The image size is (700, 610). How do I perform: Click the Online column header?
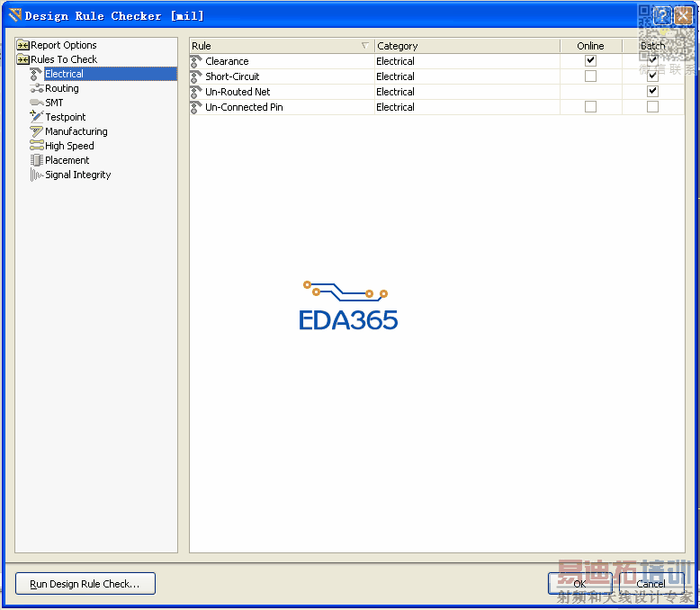click(590, 46)
